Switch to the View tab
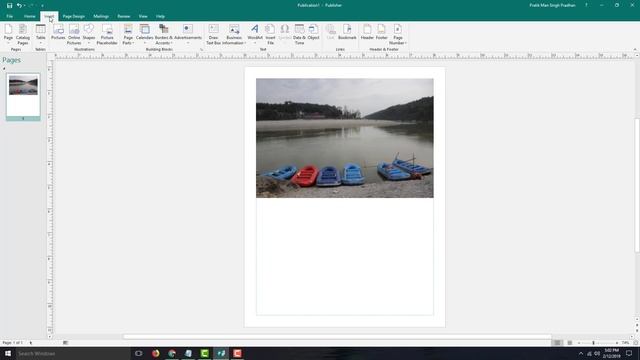 (143, 16)
